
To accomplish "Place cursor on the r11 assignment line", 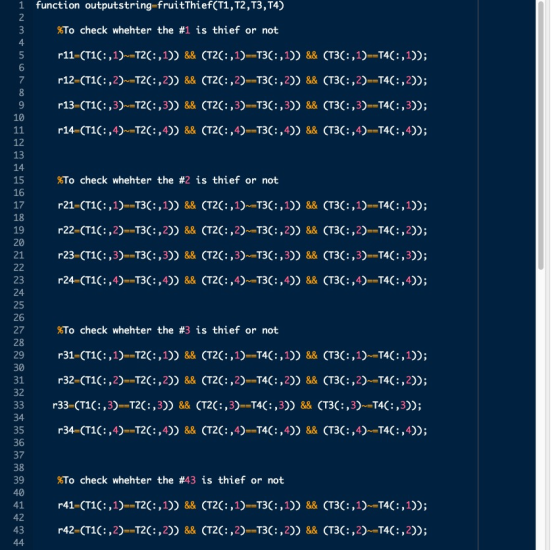I will (242, 55).
